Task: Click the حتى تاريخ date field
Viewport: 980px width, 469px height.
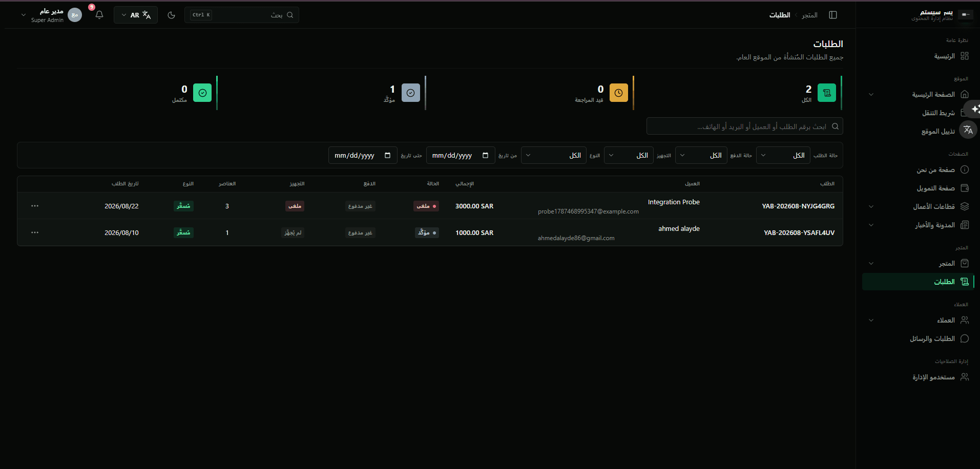Action: 363,155
